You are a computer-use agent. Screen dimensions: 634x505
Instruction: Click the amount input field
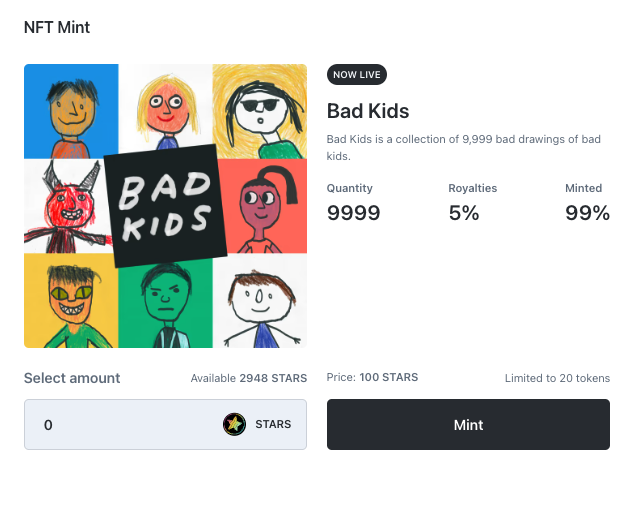pyautogui.click(x=120, y=424)
